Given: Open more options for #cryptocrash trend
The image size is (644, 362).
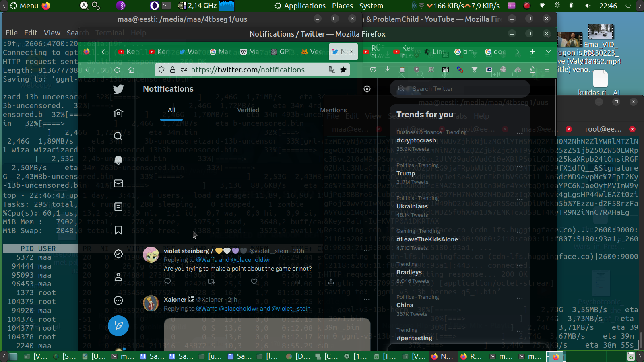Looking at the screenshot, I should point(520,133).
